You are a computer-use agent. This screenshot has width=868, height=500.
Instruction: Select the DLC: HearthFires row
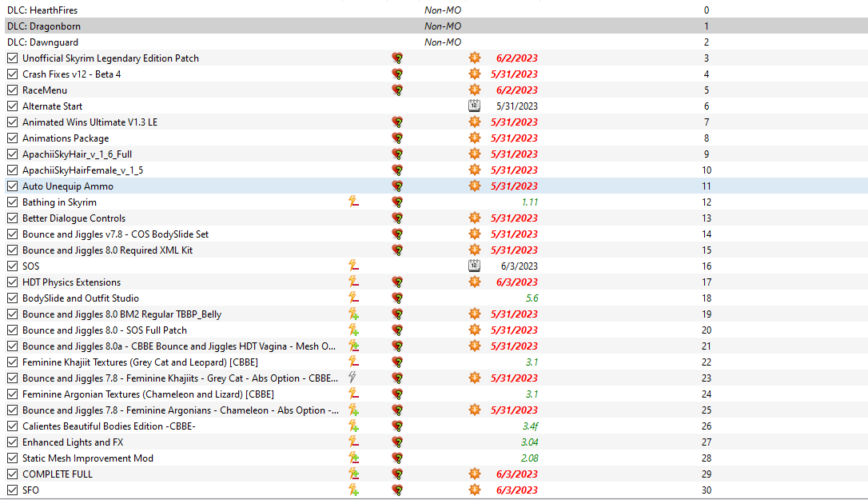pos(436,10)
